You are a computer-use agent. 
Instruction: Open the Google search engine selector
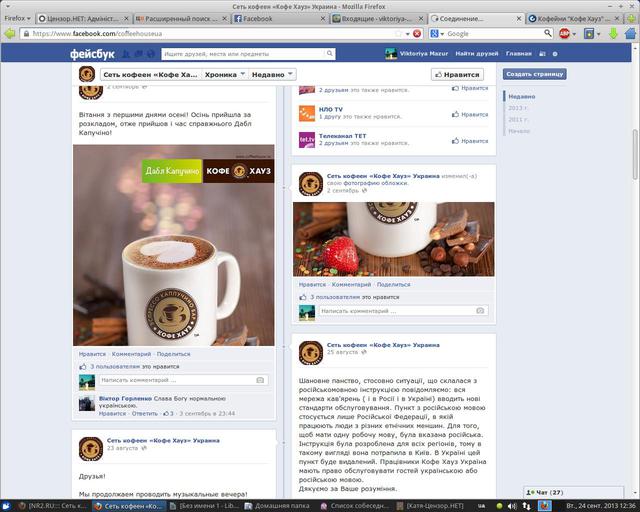[x=437, y=33]
